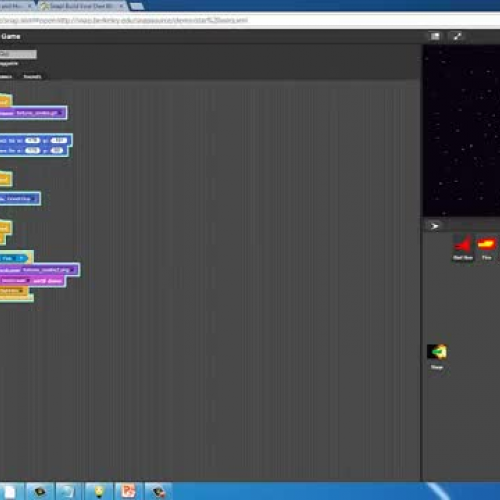Open dropdown on the pink block
Image resolution: width=500 pixels, height=500 pixels.
pos(28,281)
